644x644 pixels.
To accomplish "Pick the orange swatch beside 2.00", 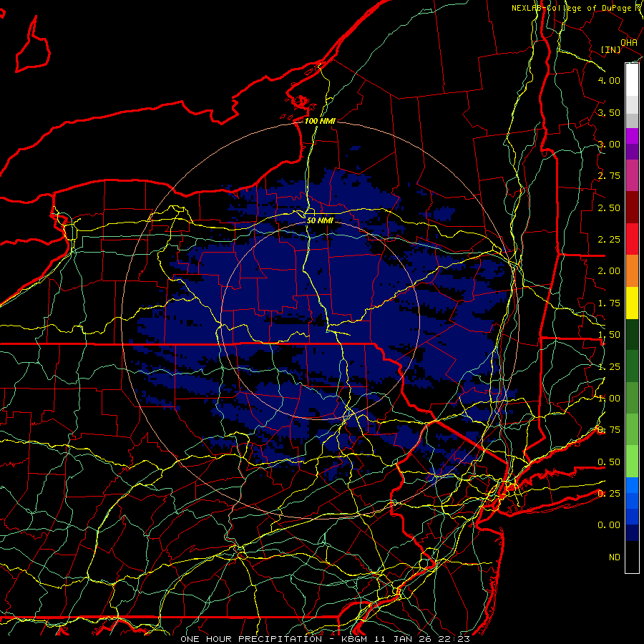I will (x=632, y=271).
